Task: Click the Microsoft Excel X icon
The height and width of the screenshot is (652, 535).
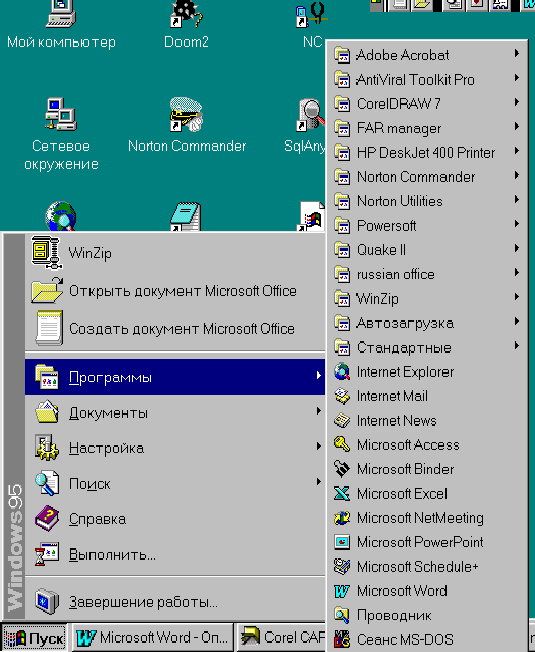Action: click(342, 494)
